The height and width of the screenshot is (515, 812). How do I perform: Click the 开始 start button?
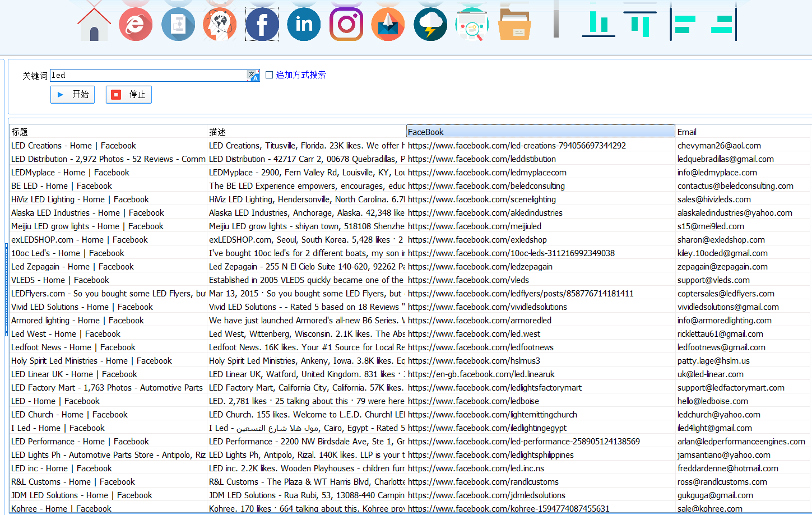(x=72, y=95)
